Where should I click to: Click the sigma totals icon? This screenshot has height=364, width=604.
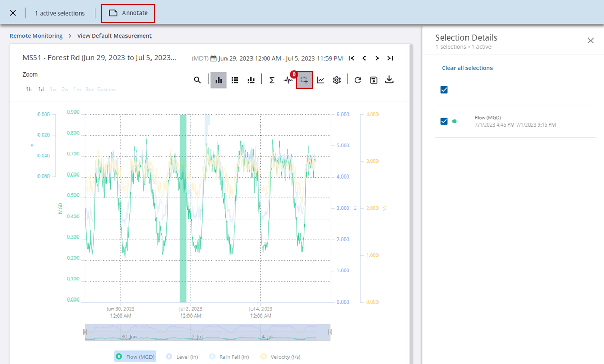[272, 80]
